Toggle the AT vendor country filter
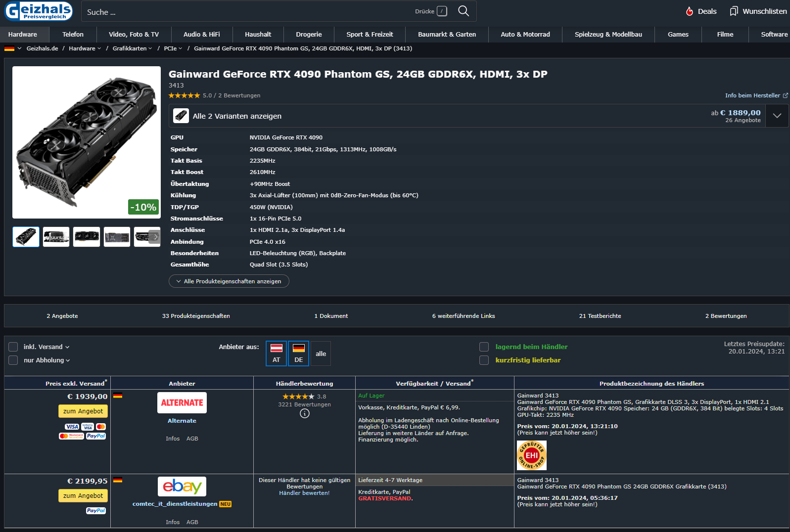 (x=277, y=354)
